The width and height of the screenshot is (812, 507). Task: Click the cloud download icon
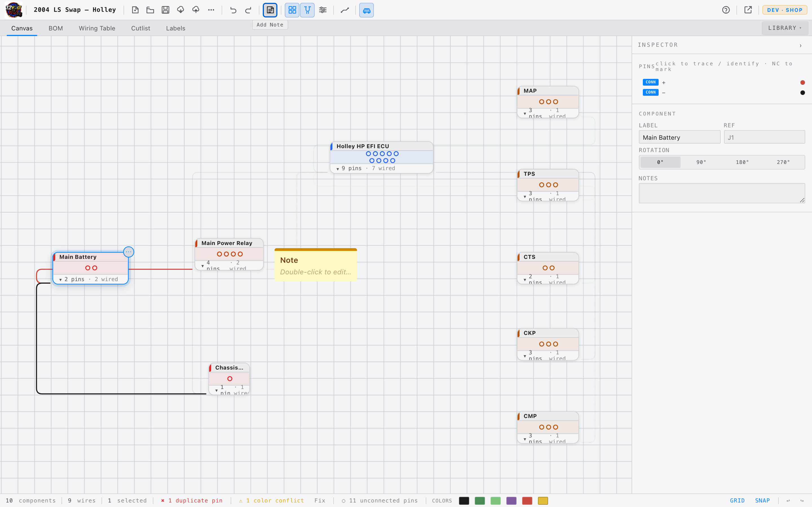[180, 10]
